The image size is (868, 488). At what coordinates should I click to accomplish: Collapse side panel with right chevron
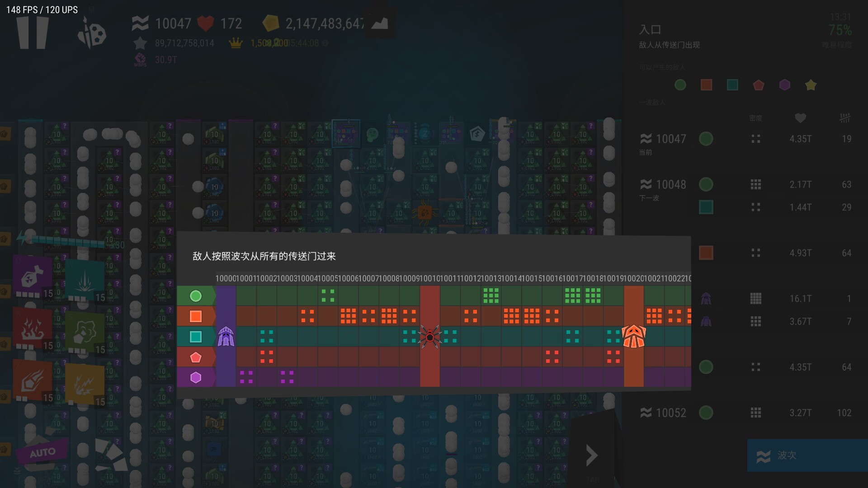coord(591,455)
